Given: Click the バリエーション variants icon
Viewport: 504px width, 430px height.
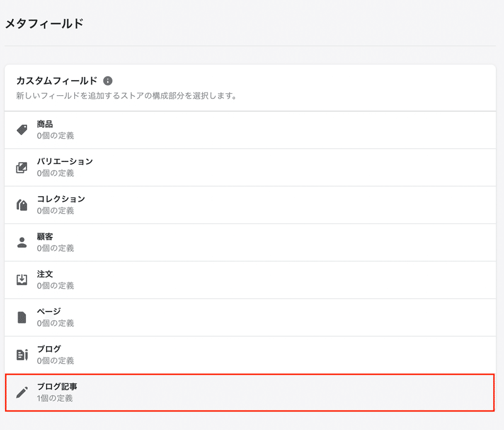Looking at the screenshot, I should 22,168.
